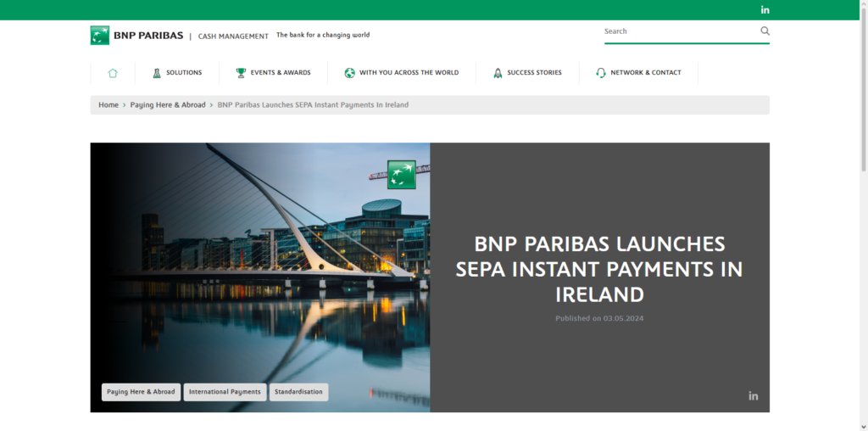This screenshot has height=431, width=868.
Task: Click the globe icon beside With You Across
Action: (349, 73)
